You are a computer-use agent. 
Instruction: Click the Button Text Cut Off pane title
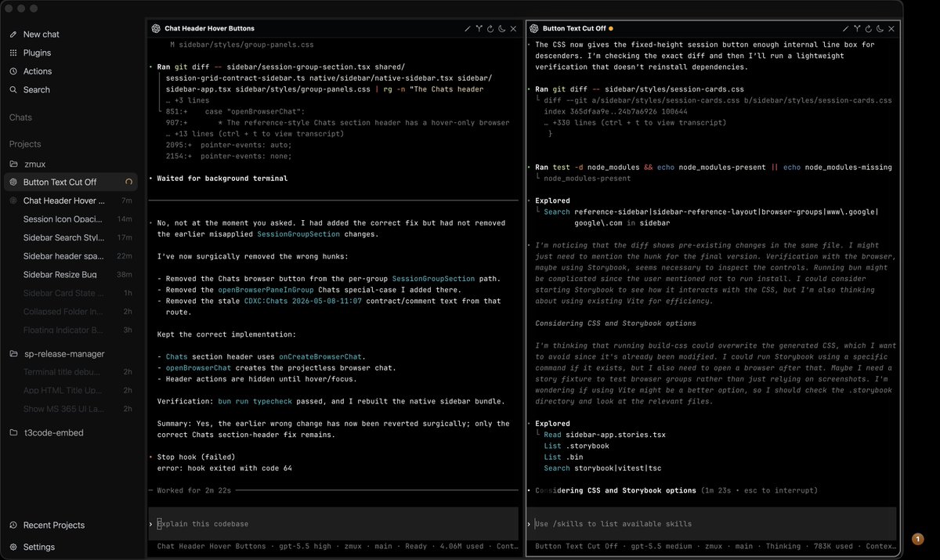click(574, 28)
